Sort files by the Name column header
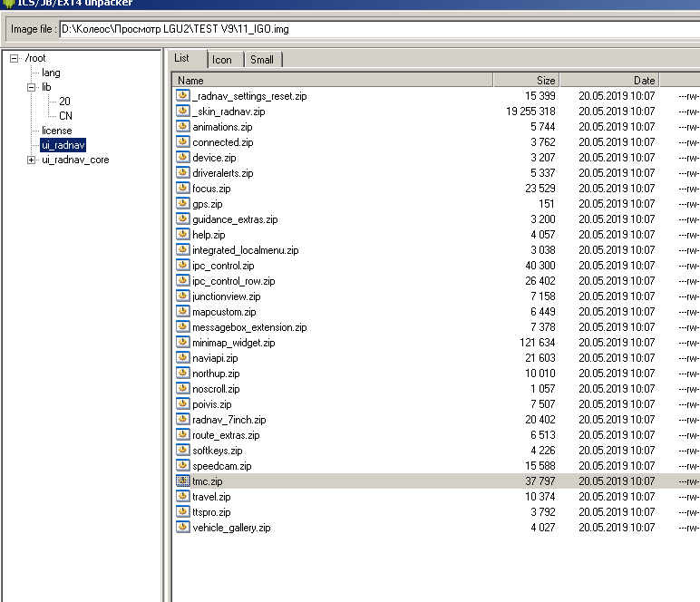Image resolution: width=700 pixels, height=602 pixels. (x=333, y=81)
